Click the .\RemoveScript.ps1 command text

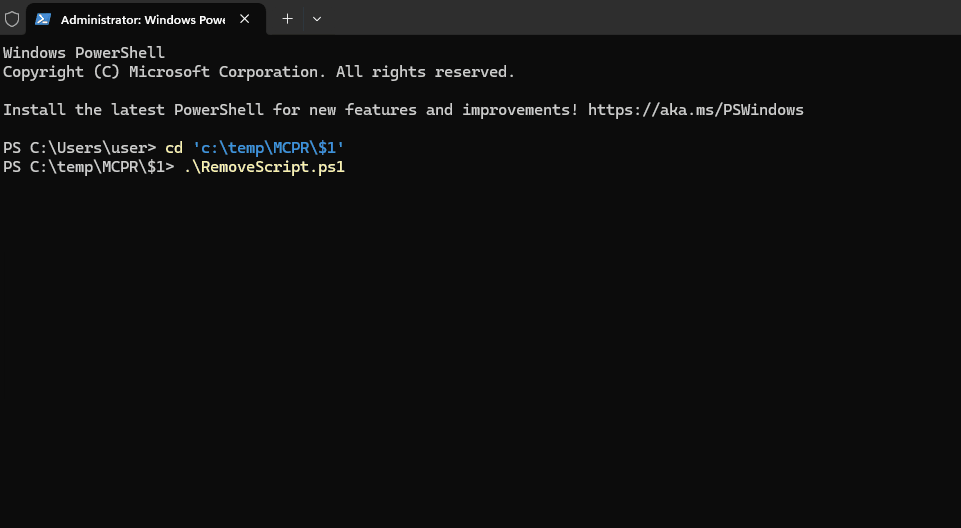click(x=264, y=167)
